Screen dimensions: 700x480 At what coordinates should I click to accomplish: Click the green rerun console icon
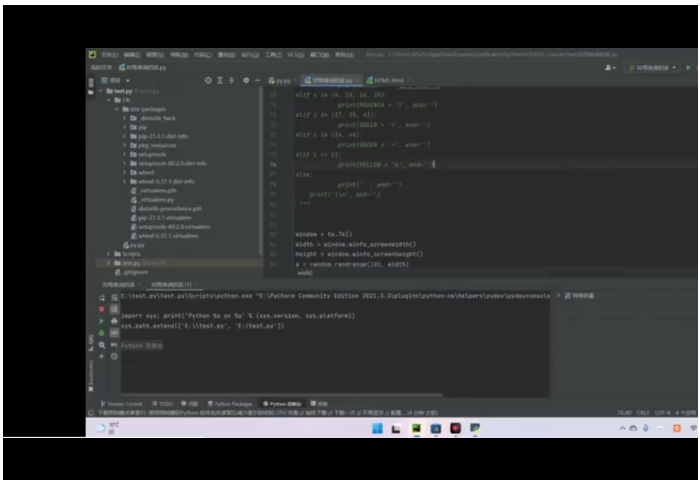(101, 297)
